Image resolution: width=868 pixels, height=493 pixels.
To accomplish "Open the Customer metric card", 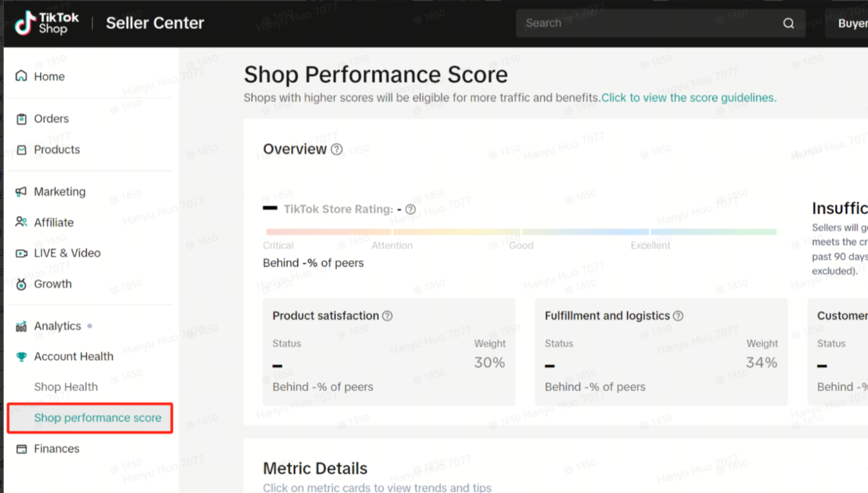I will (x=838, y=352).
